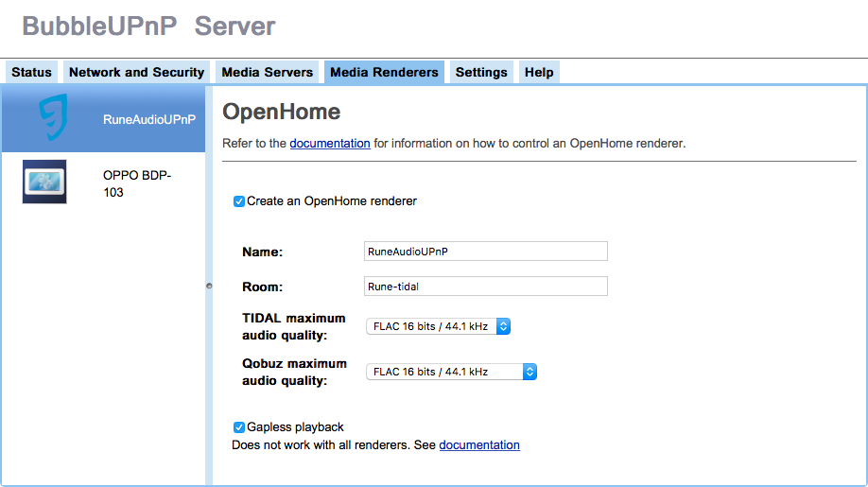
Task: Click the sidebar splitter collapse handle
Action: click(x=209, y=286)
